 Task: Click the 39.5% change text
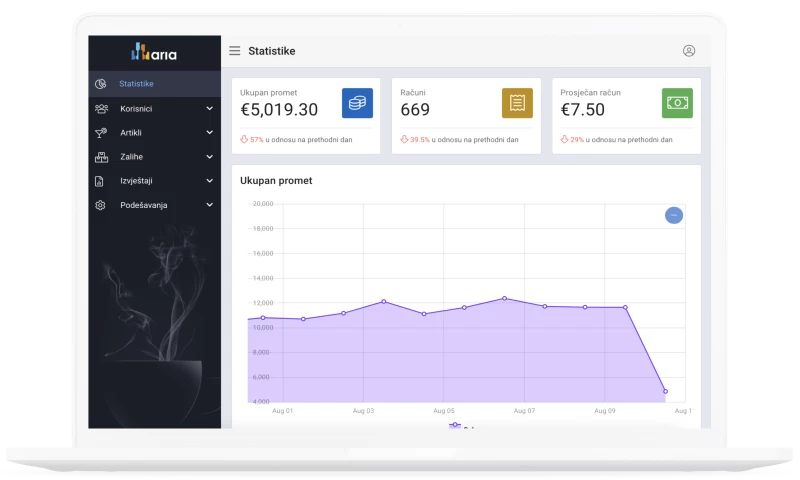pos(420,140)
